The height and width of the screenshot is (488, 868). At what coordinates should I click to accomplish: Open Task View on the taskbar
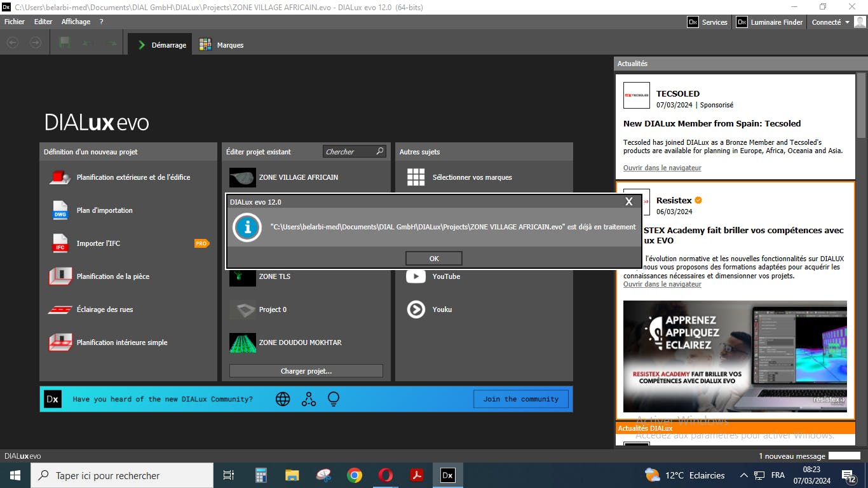point(229,475)
